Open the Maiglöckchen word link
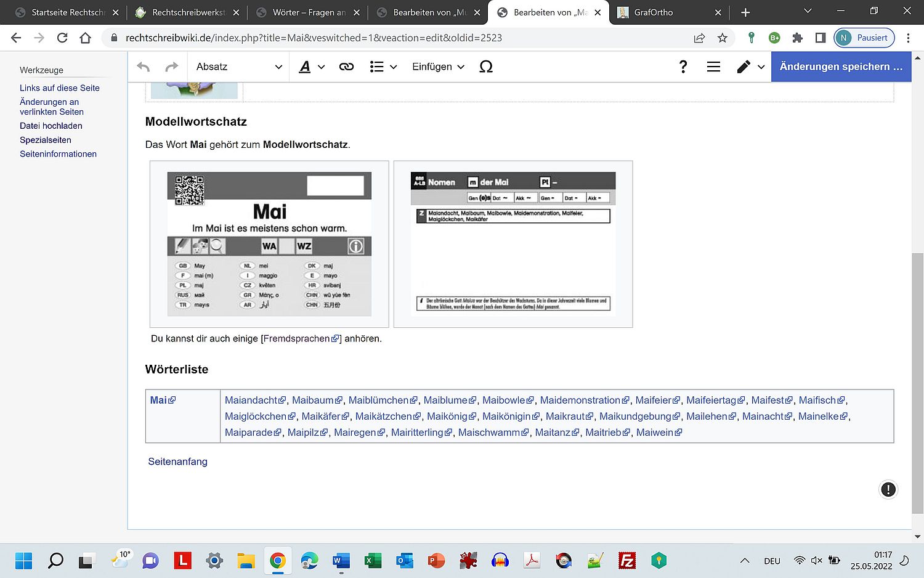The width and height of the screenshot is (924, 578). click(x=256, y=417)
